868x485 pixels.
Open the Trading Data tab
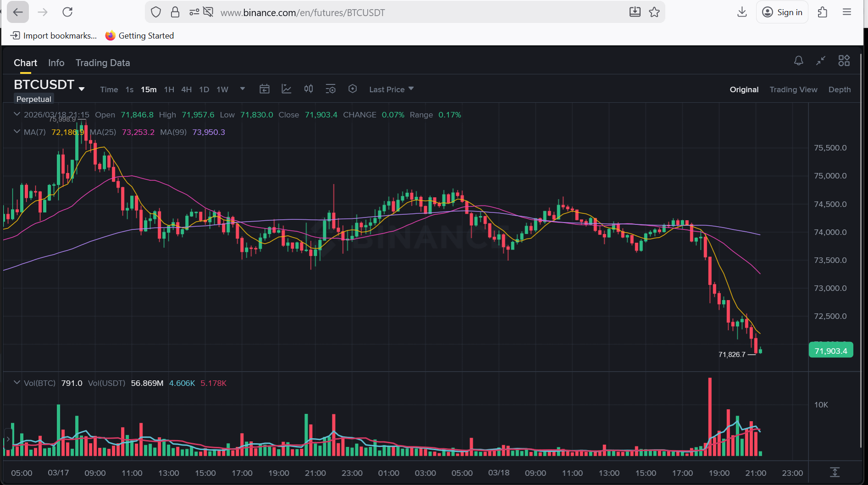click(103, 63)
